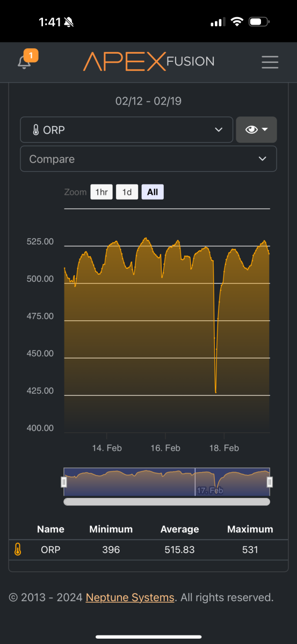Click the 475.00 y-axis label
297x644 pixels.
40,316
